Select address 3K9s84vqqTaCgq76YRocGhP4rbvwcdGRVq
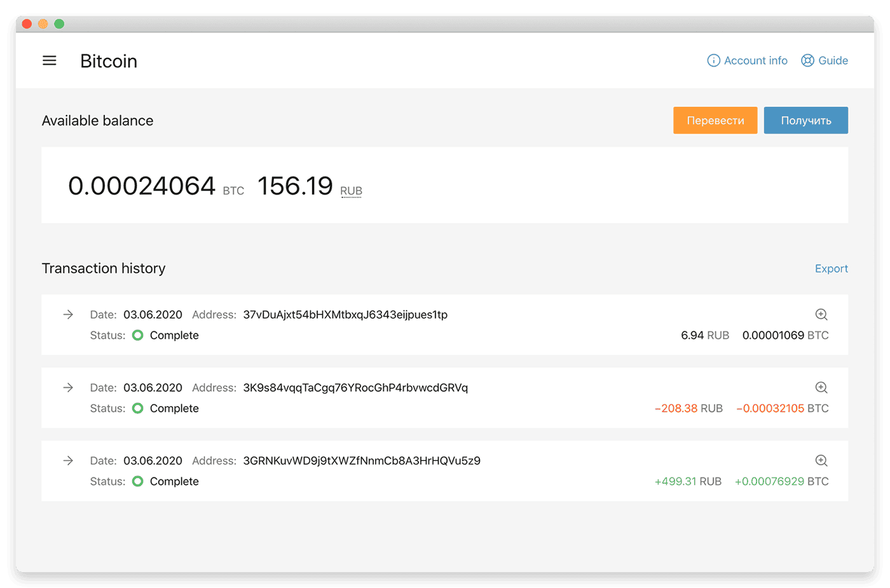Viewport: 890px width, 588px height. tap(355, 388)
